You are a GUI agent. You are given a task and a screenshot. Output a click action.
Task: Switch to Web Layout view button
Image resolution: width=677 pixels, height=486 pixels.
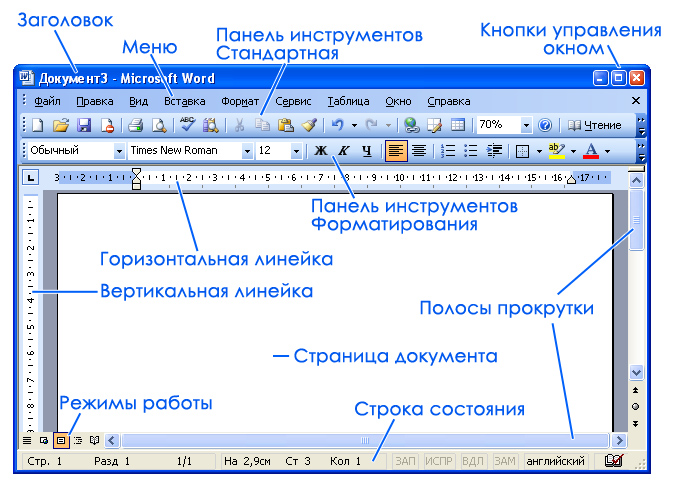44,441
